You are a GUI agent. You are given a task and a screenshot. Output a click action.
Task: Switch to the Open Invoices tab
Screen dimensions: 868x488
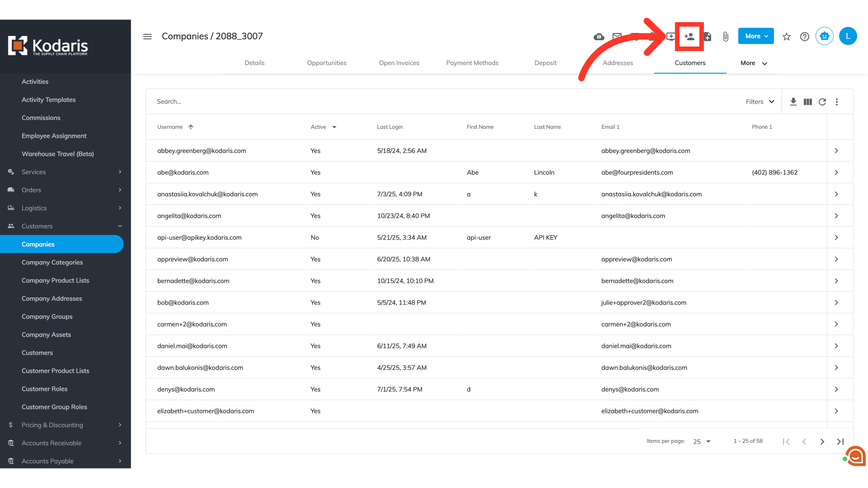click(399, 63)
